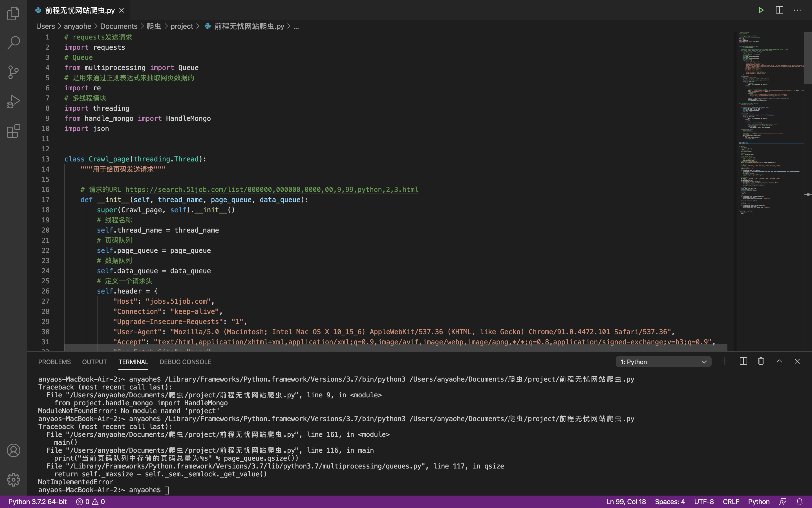Open the breadcrumb ellipsis symbol list

pos(296,26)
